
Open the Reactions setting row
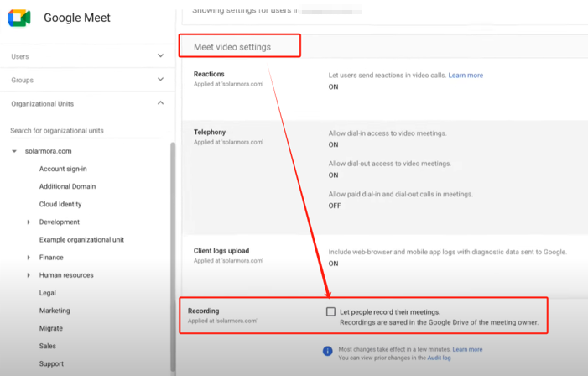[x=385, y=89]
